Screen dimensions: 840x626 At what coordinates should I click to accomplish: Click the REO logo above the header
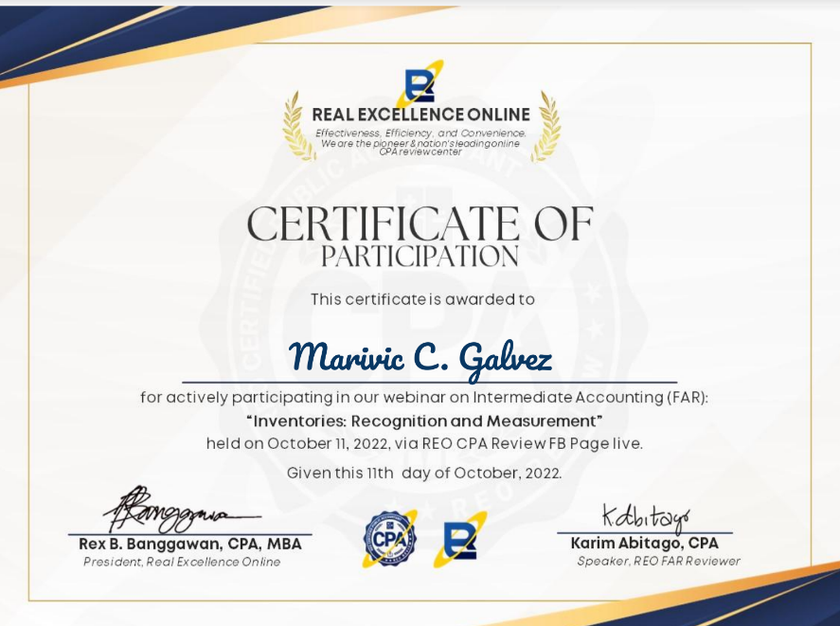pos(420,84)
